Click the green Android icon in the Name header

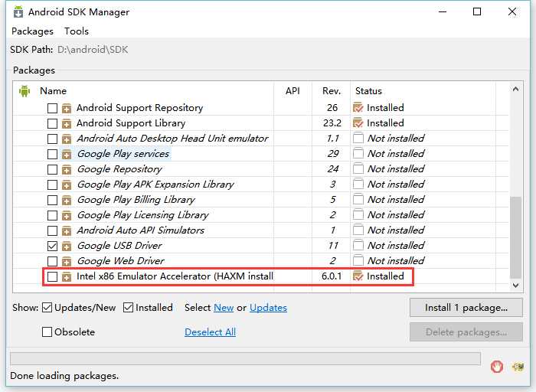[x=25, y=91]
